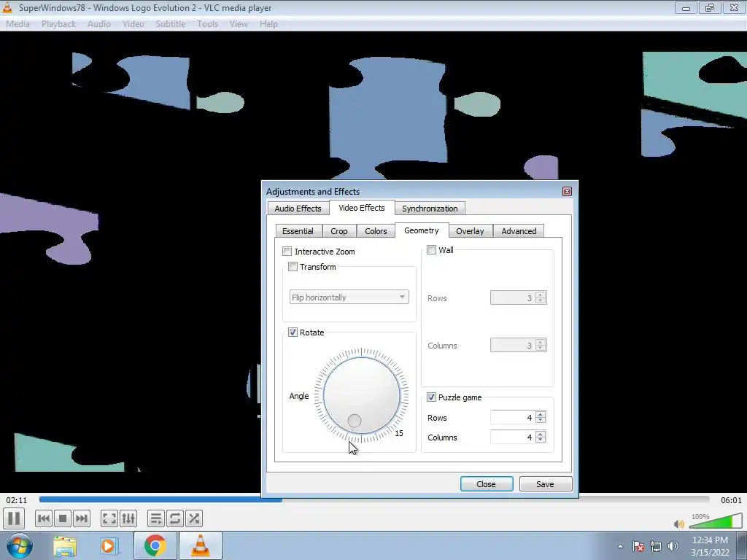Uncheck the Rotate checkbox
The image size is (747, 560).
coord(293,332)
